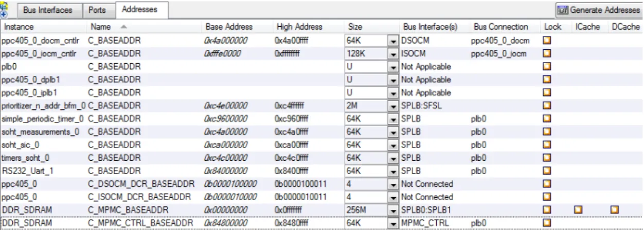Toggle Lock checkbox in plb0 row
Image resolution: width=644 pixels, height=230 pixels.
[547, 66]
